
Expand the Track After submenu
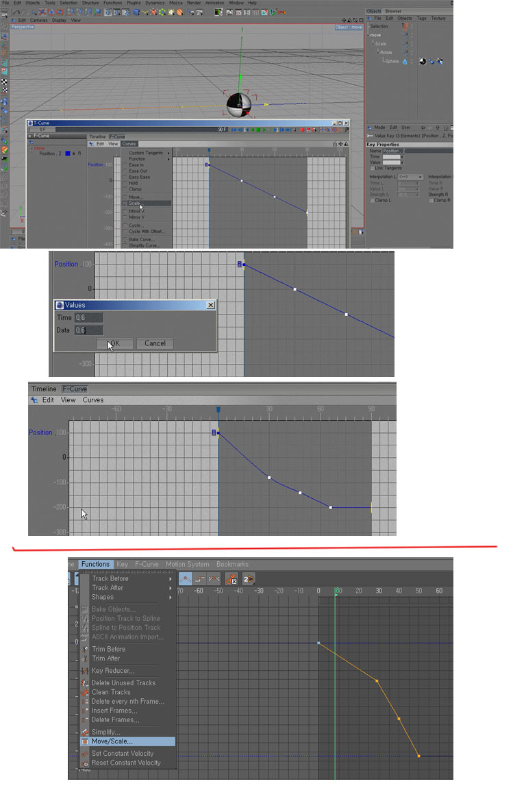pyautogui.click(x=171, y=588)
